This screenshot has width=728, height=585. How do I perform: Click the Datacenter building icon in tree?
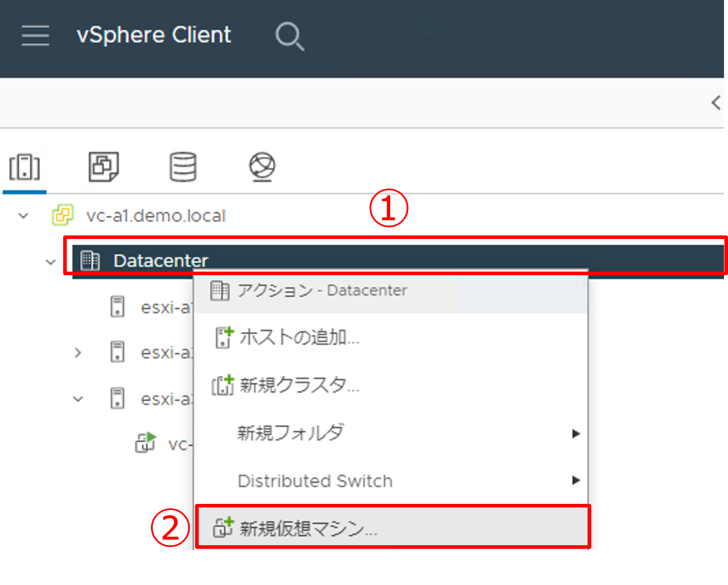coord(90,260)
